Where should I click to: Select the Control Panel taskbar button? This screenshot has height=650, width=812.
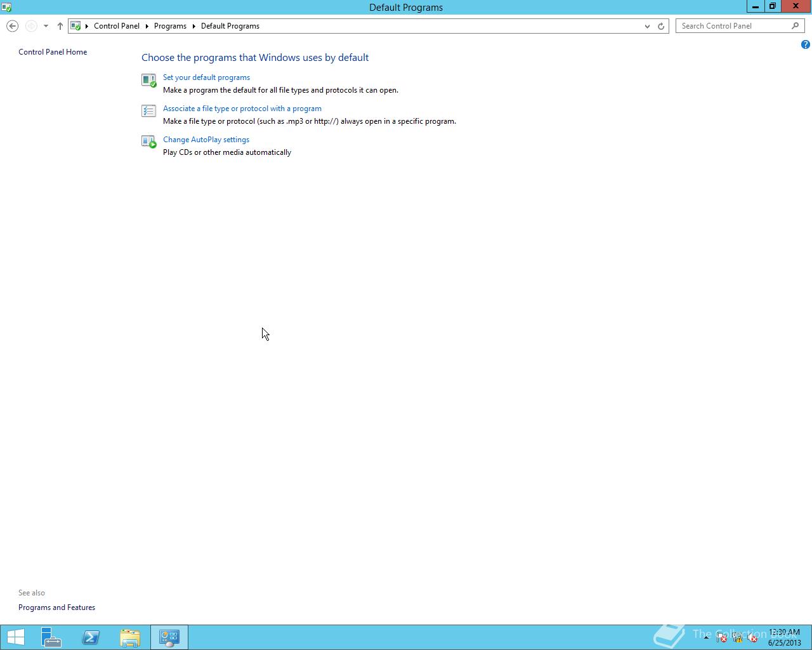tap(169, 637)
